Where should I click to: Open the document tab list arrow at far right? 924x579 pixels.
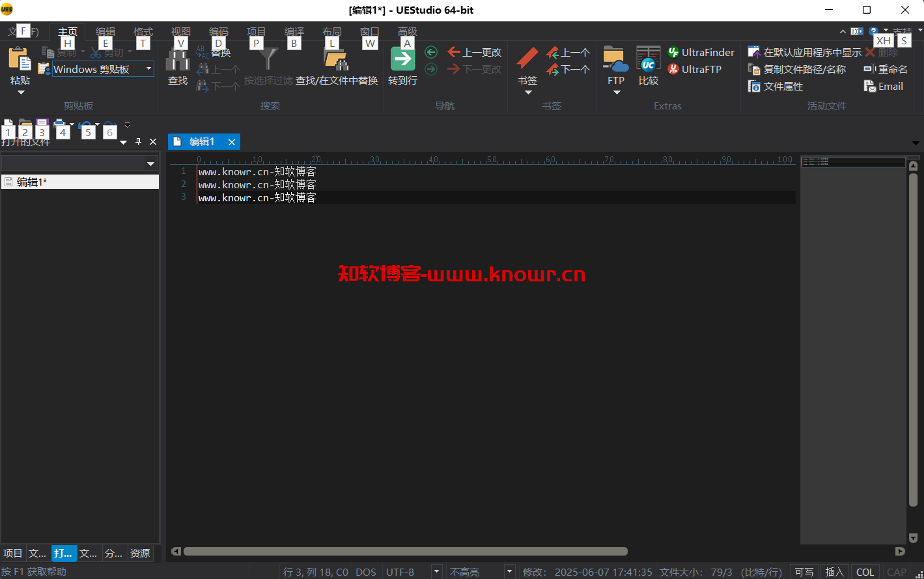[x=916, y=143]
